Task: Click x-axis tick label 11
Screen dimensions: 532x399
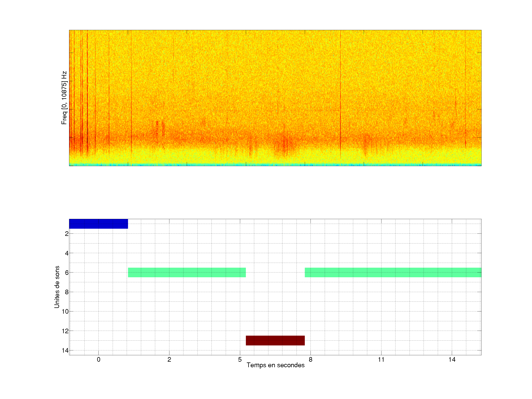Action: (x=381, y=359)
